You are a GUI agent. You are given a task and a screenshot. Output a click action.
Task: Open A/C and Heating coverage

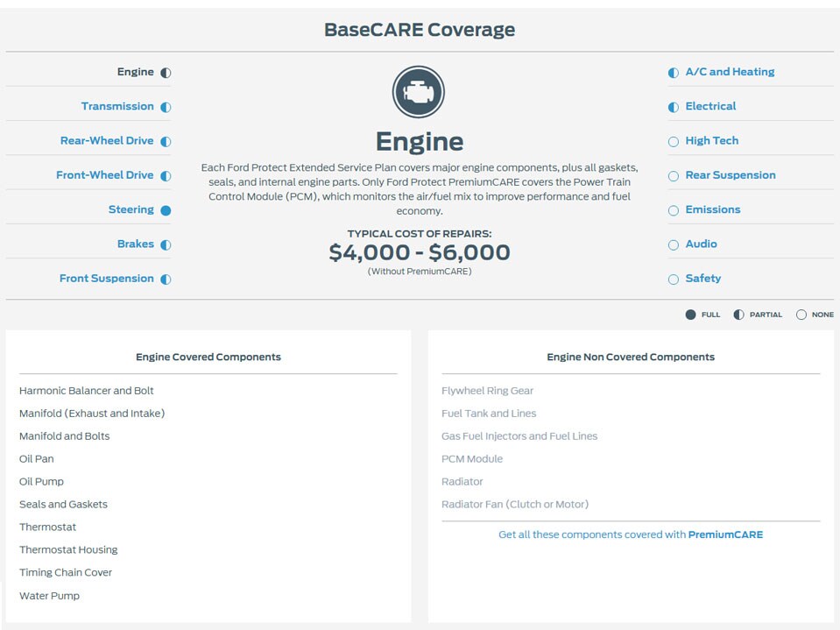[x=730, y=72]
